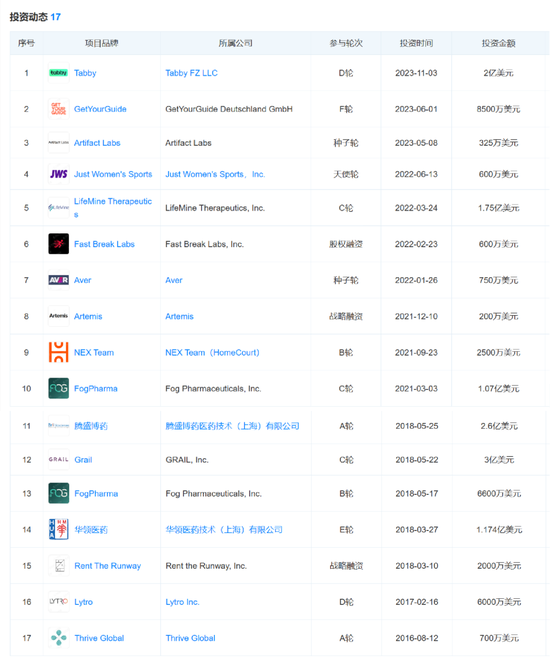Open the Rent The Runway project link
The image size is (550, 662).
click(108, 566)
